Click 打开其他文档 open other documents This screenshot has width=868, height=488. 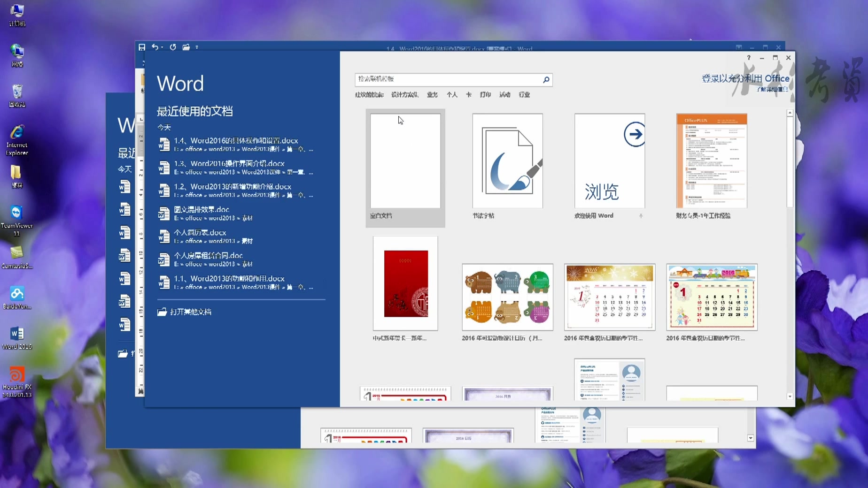click(x=184, y=312)
